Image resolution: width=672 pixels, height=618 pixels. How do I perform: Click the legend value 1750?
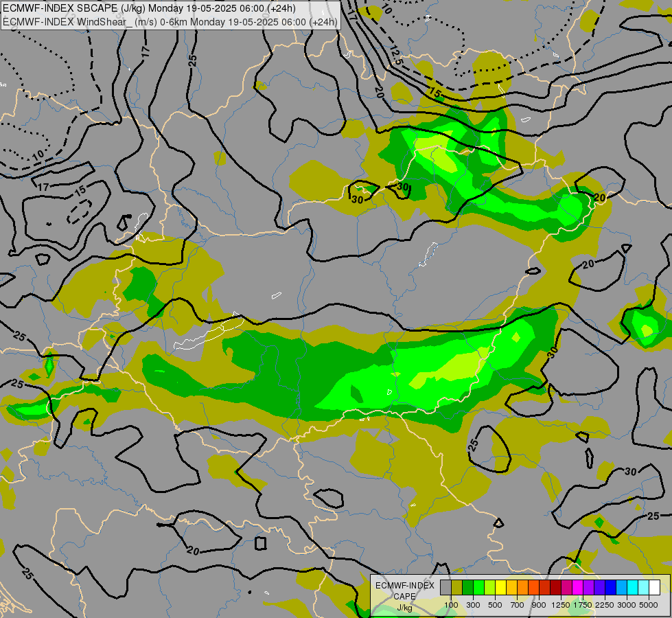[x=583, y=605]
